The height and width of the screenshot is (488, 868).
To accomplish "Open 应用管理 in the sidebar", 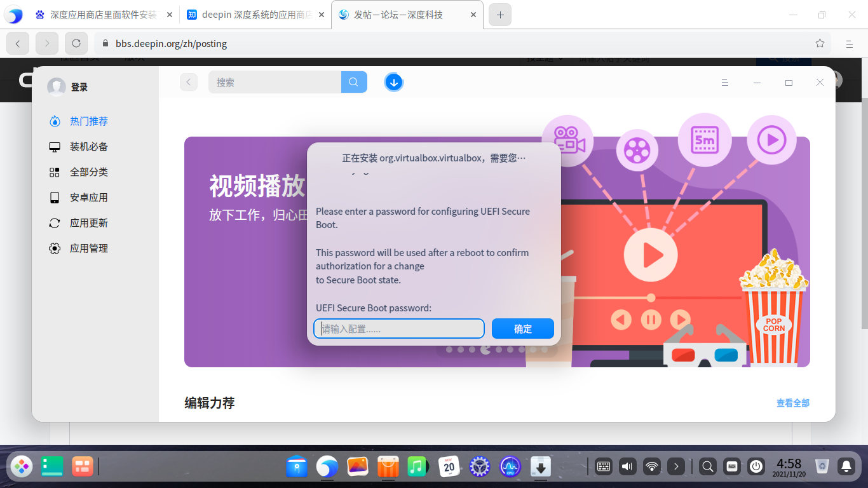I will 79,248.
